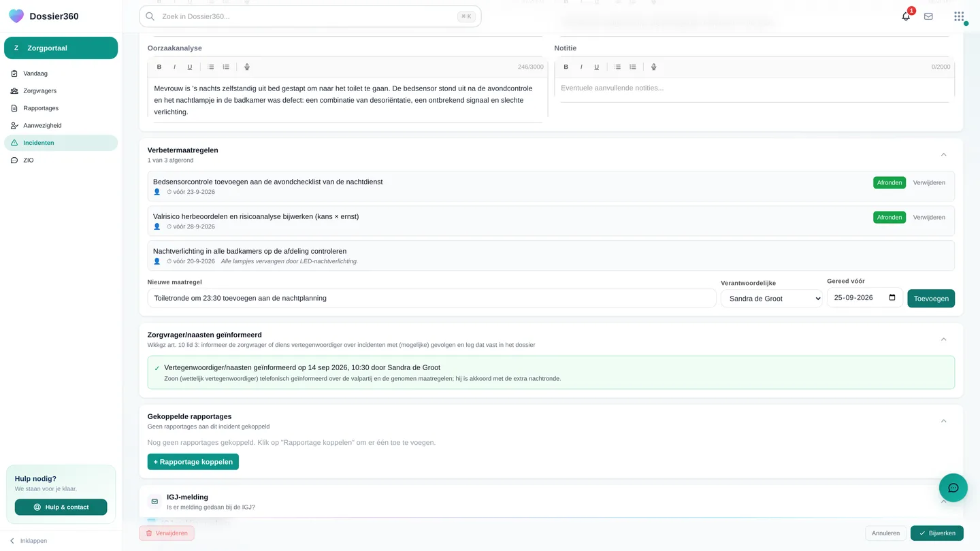Click into the Notitie text area

755,88
